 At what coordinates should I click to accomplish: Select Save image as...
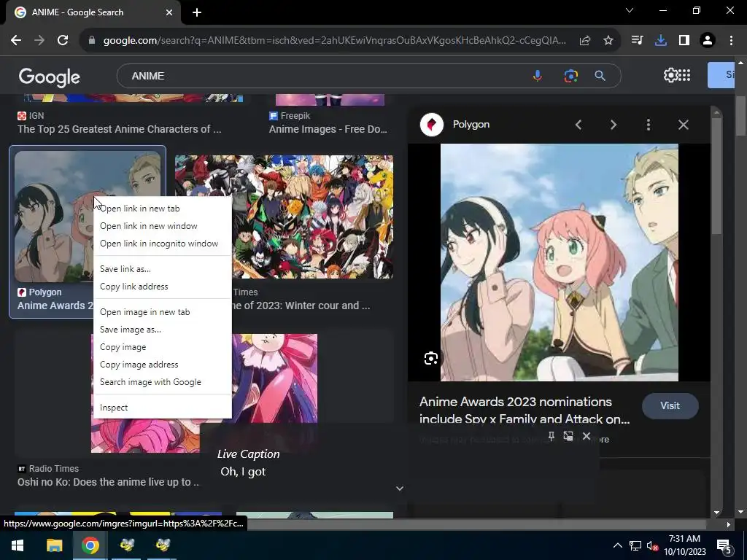163,330
